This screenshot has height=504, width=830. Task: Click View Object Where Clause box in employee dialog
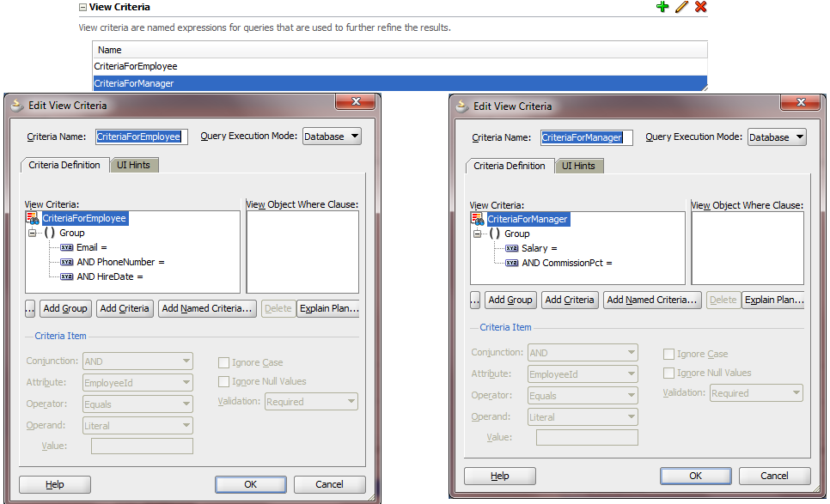click(302, 252)
